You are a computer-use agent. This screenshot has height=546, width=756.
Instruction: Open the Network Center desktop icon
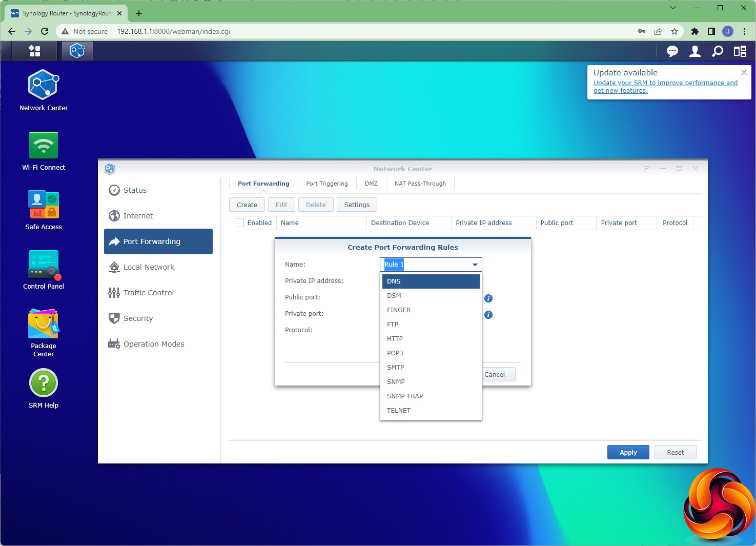(x=44, y=90)
